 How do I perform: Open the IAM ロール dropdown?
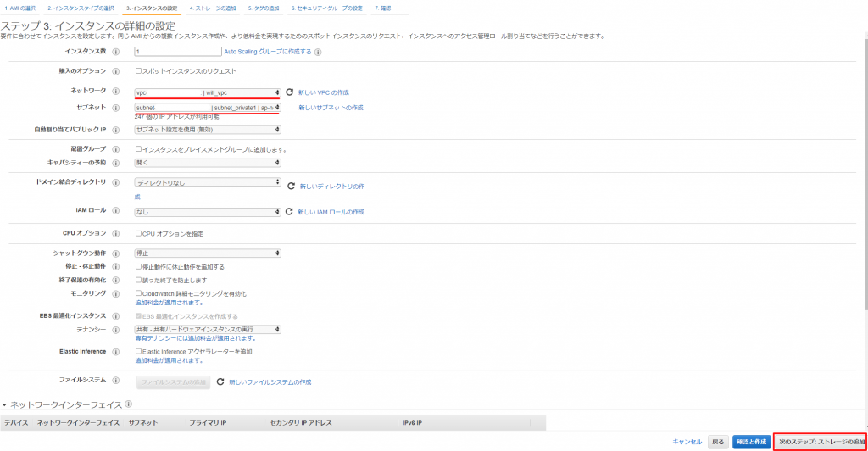(208, 212)
